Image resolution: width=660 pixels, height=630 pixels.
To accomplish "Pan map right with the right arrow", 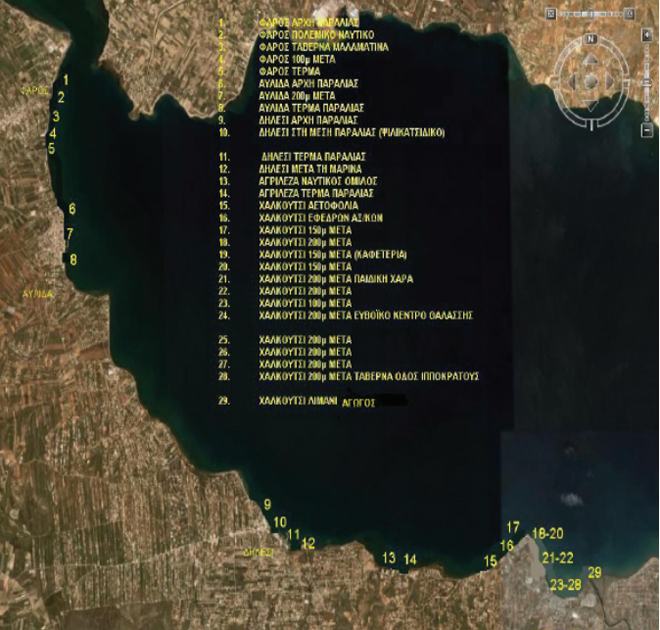I will [x=611, y=79].
